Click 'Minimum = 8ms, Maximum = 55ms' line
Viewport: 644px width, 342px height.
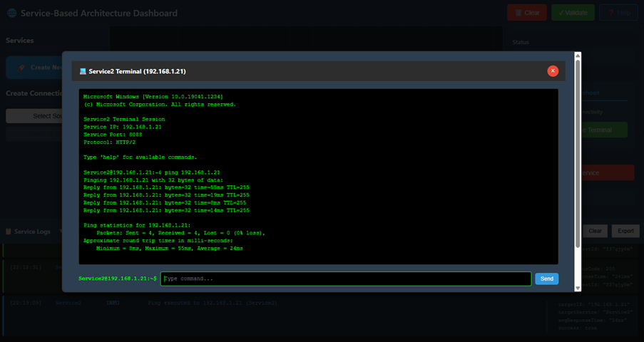click(x=169, y=249)
